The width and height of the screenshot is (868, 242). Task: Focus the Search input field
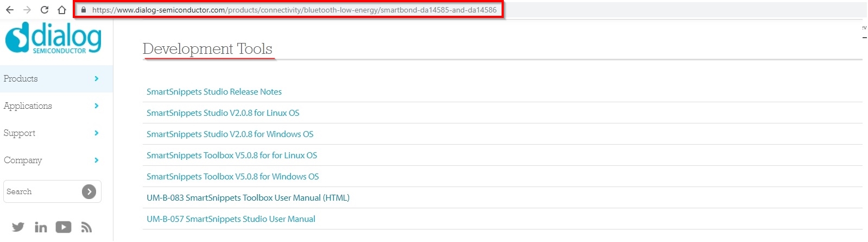(x=42, y=191)
